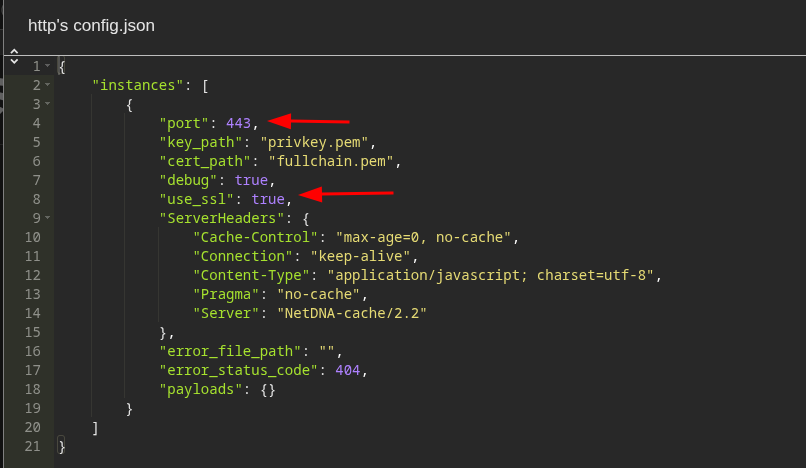Screen dimensions: 806x468
Task: Click the "error_file_path" key
Action: click(x=230, y=352)
